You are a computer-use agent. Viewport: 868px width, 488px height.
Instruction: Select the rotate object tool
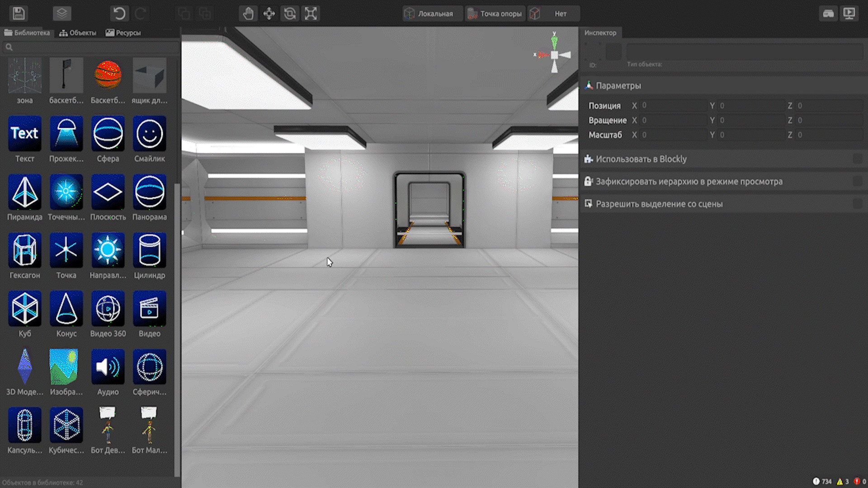pos(290,14)
